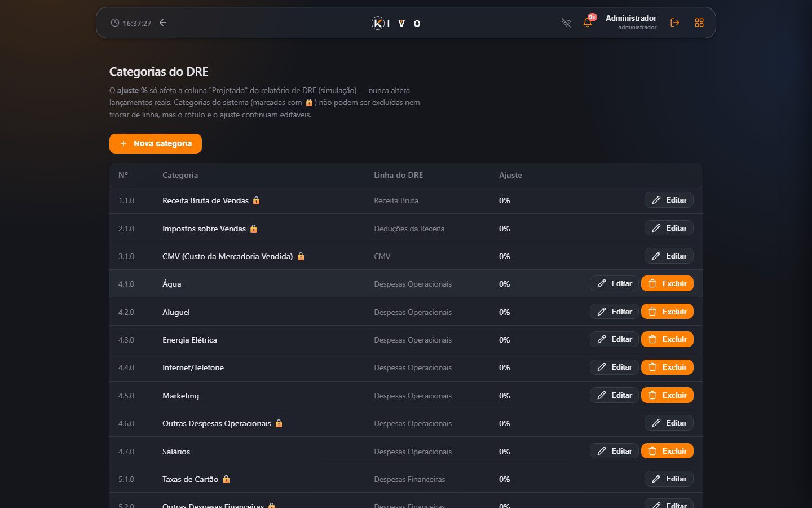Edit the Água category
This screenshot has width=812, height=508.
[614, 283]
